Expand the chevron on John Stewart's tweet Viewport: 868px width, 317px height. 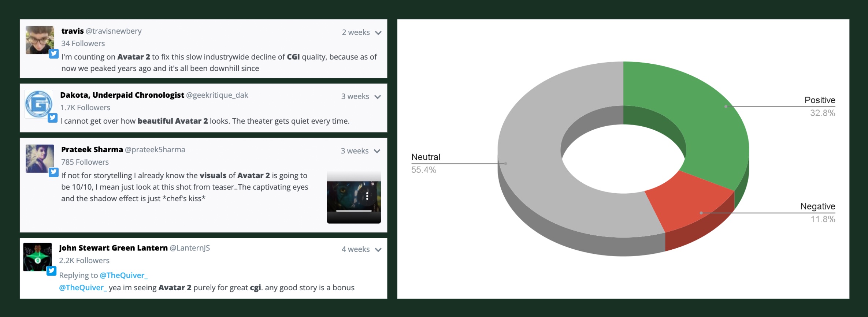click(x=378, y=250)
